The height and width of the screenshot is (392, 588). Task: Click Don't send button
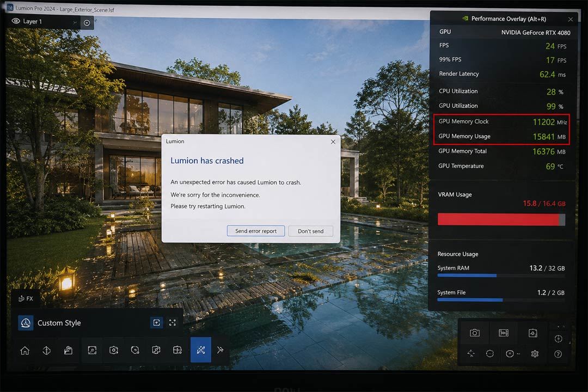click(310, 231)
